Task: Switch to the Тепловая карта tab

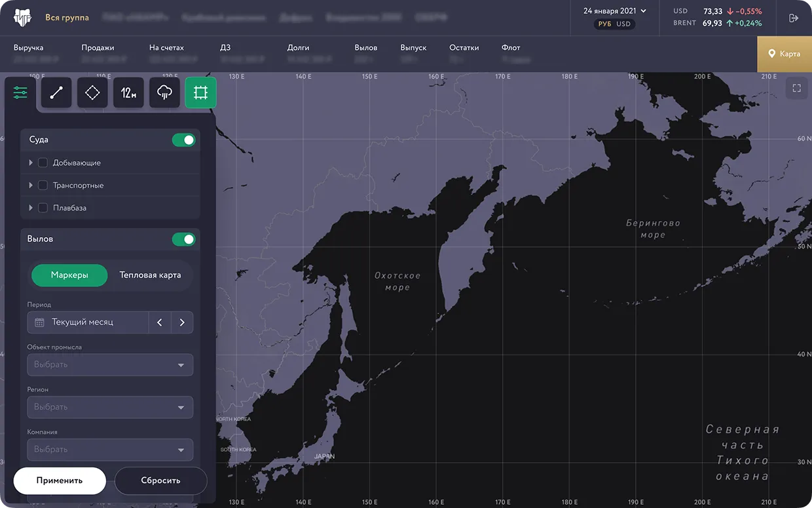Action: click(150, 275)
